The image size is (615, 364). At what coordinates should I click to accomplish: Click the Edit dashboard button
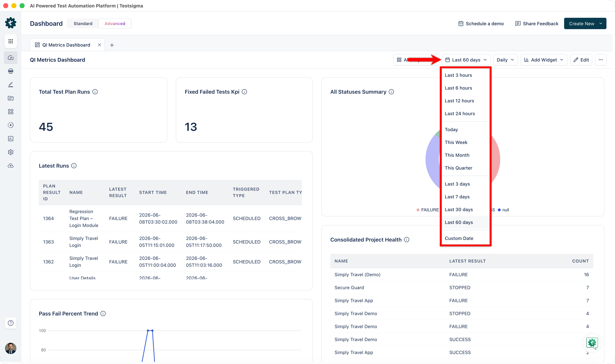[581, 60]
